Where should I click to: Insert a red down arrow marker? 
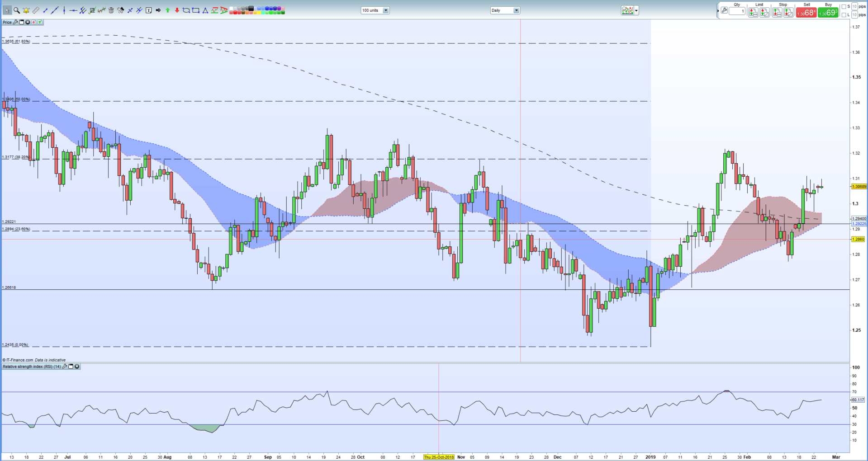(177, 10)
